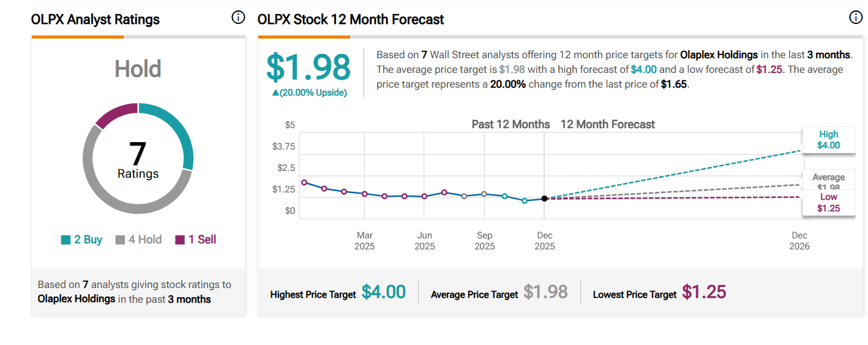Click the maroon Sell legend square
868x345 pixels.
coord(180,240)
